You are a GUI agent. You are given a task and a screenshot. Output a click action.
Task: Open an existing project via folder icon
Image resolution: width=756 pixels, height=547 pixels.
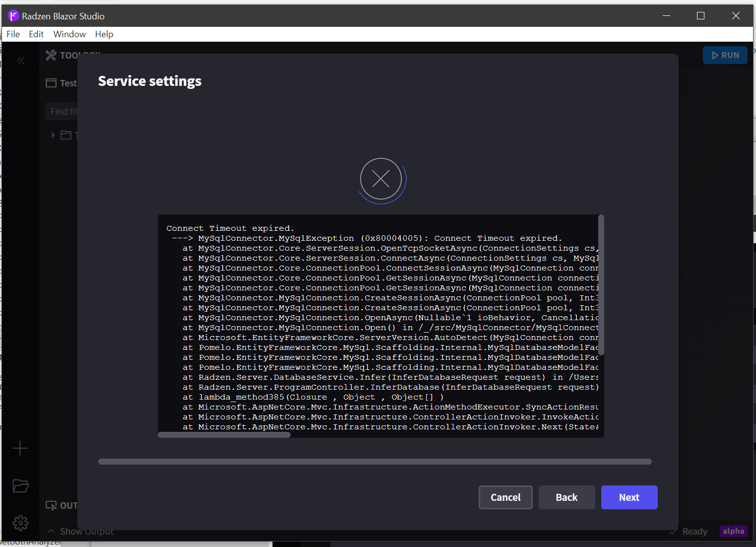(x=20, y=486)
